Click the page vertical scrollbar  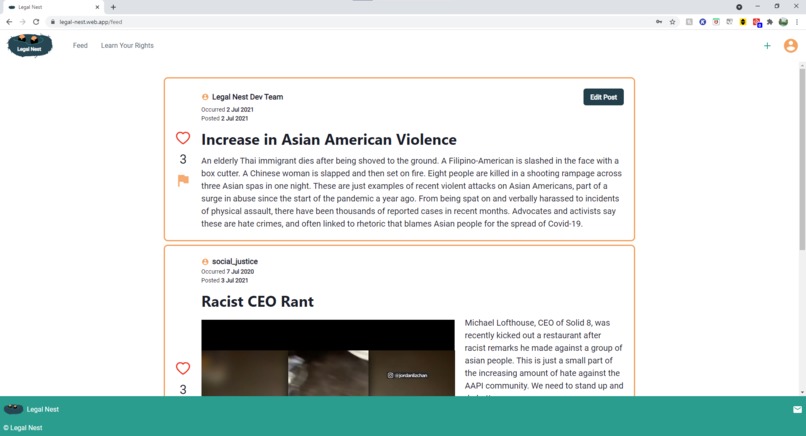802,159
